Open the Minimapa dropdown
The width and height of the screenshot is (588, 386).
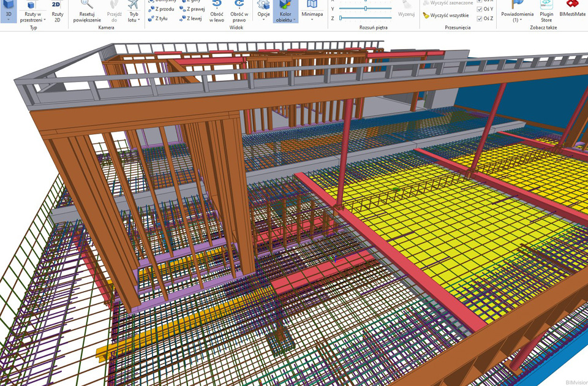(x=312, y=15)
